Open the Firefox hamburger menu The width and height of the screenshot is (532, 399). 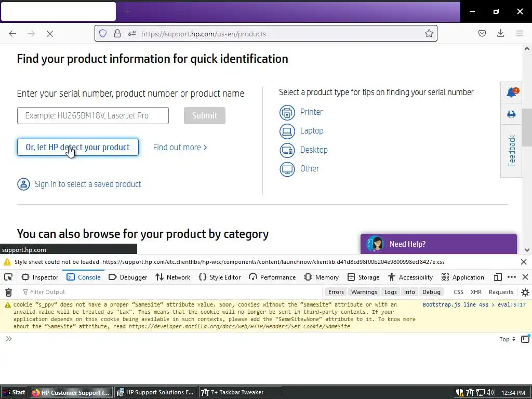click(520, 33)
